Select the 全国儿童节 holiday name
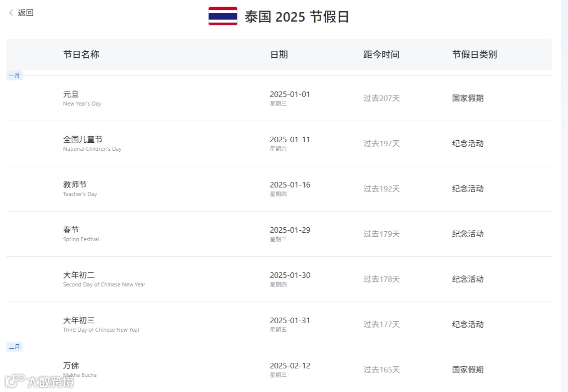The width and height of the screenshot is (568, 392). coord(82,140)
